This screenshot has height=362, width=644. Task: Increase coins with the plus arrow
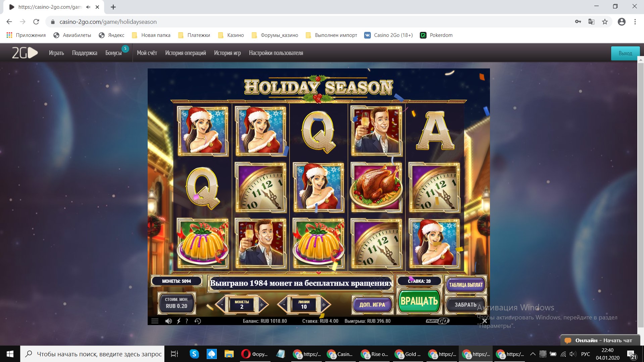point(262,305)
